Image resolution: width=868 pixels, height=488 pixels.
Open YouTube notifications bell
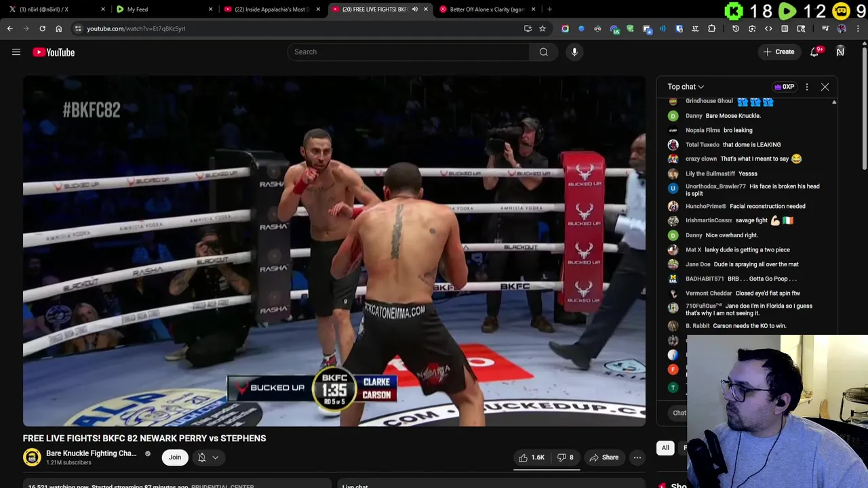click(814, 52)
